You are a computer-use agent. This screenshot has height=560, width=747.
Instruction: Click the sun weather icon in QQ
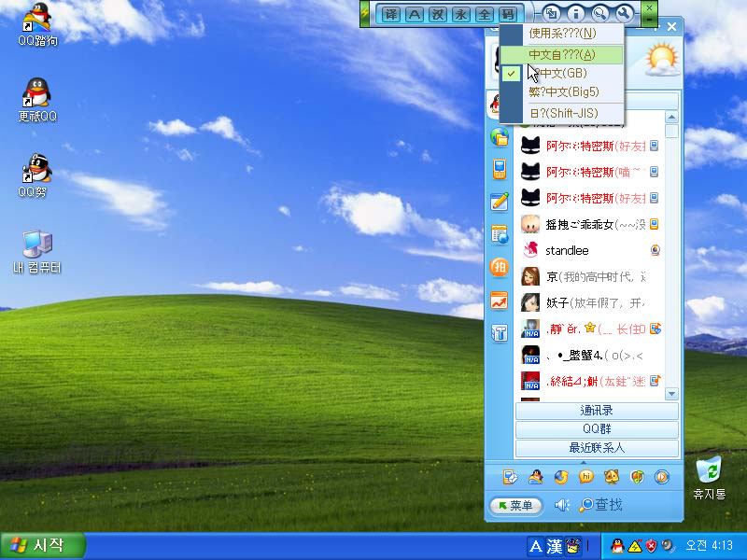[662, 59]
